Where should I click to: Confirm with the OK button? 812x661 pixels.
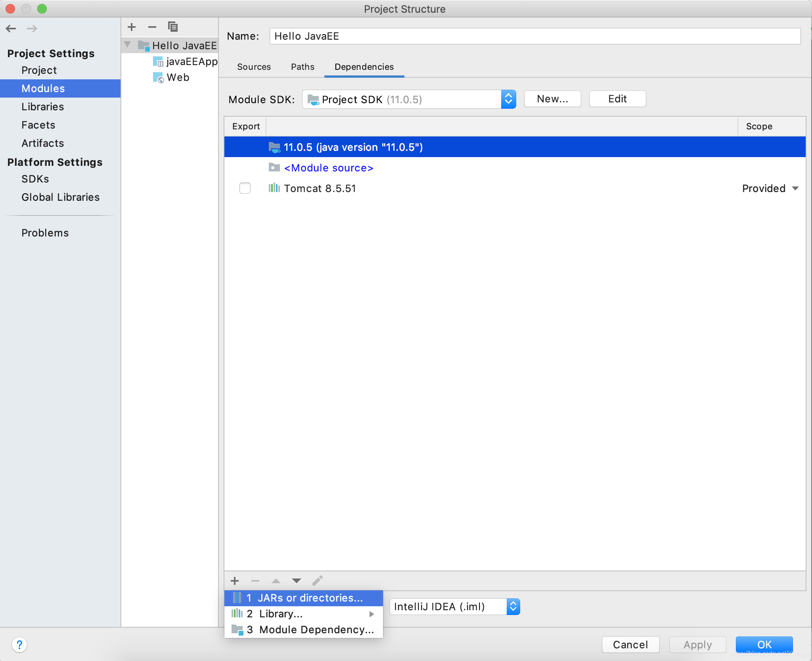[764, 645]
